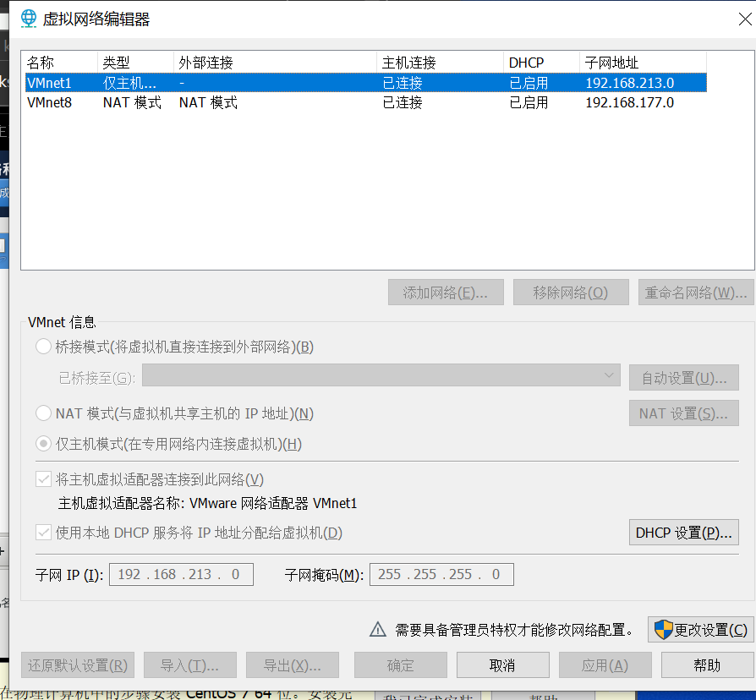Select the VMnet1 network row
Viewport: 756px width, 700px height.
366,83
